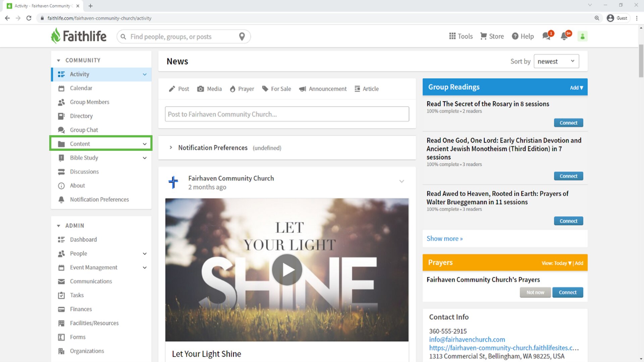Image resolution: width=644 pixels, height=362 pixels.
Task: Click the Faithlife logo
Action: click(78, 36)
